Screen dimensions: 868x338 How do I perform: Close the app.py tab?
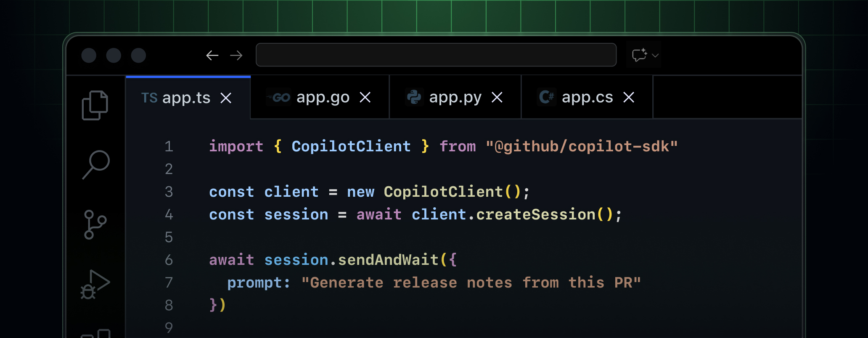click(497, 97)
